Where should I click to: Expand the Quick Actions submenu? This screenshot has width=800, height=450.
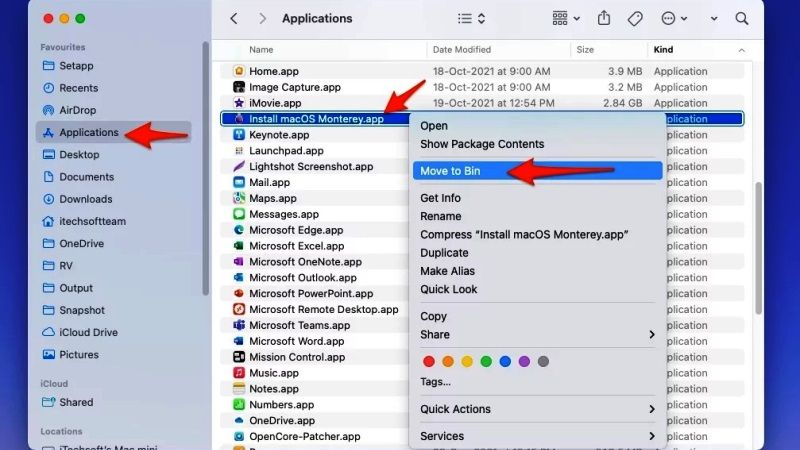(537, 409)
